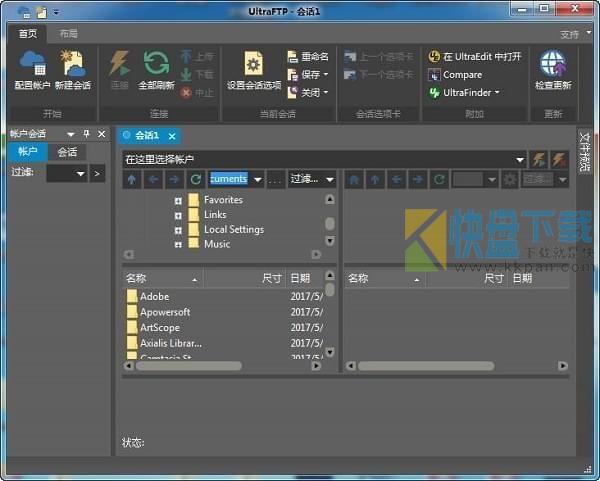
Task: Click local file list horizontal scrollbar
Action: pos(189,366)
